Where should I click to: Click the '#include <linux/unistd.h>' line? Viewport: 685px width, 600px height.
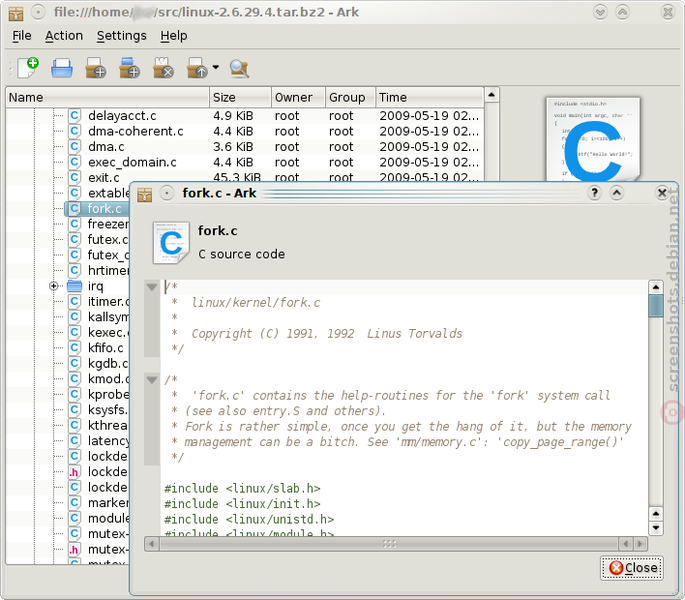pyautogui.click(x=249, y=519)
